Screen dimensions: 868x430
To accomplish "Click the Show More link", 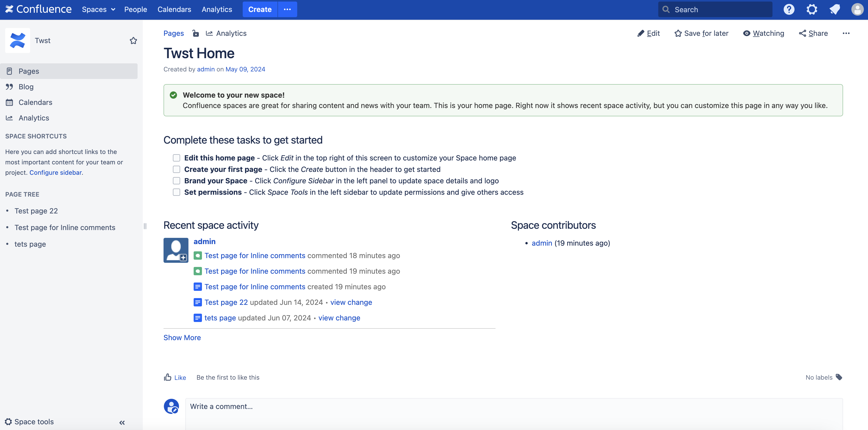I will coord(182,337).
